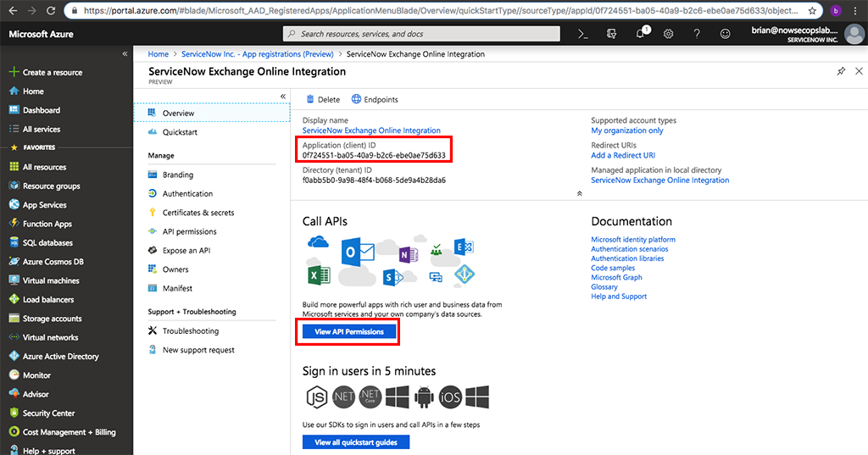Open Branding settings
Viewport: 868px width, 455px height.
(x=170, y=175)
